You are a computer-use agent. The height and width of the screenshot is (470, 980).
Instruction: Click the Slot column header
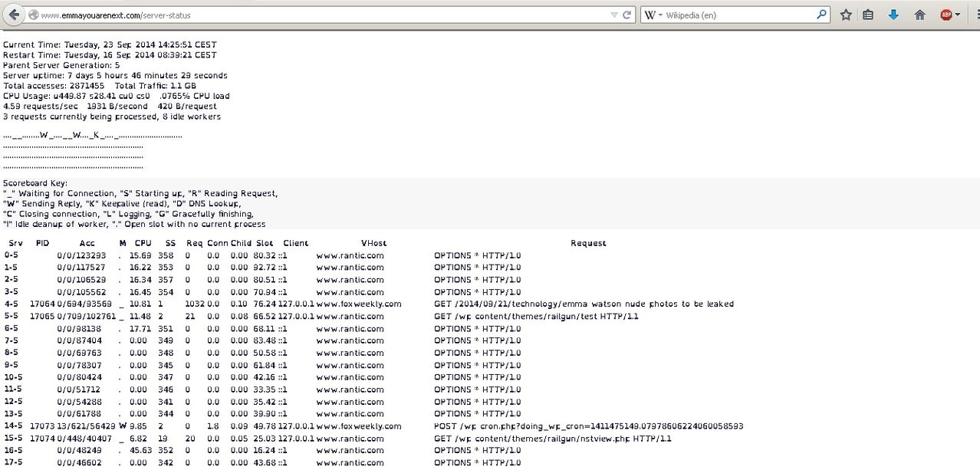pos(265,243)
